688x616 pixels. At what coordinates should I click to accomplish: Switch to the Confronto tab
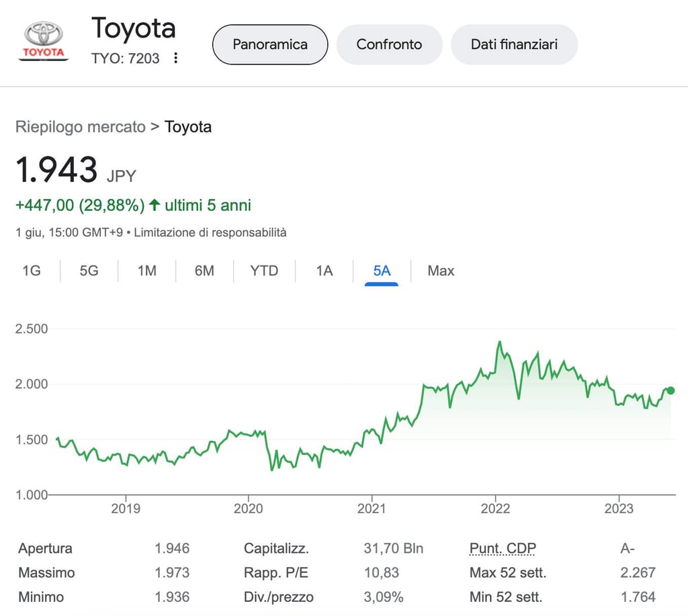tap(389, 44)
